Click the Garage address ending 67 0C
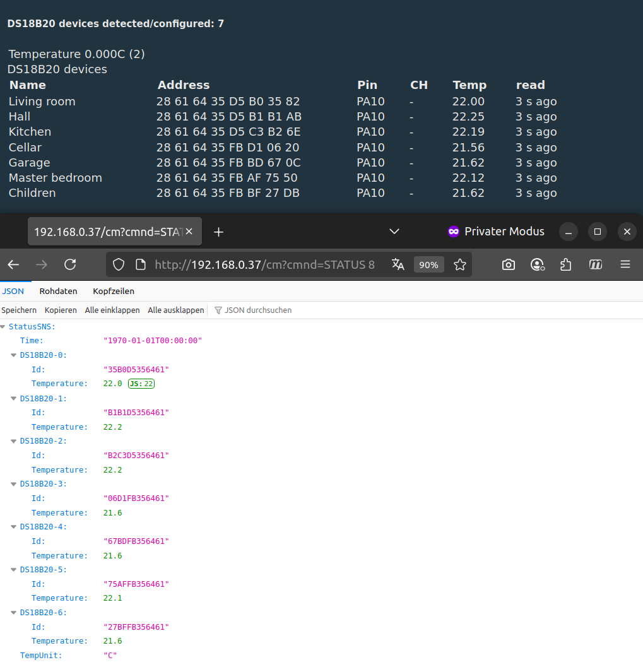This screenshot has height=672, width=643. pyautogui.click(x=228, y=162)
